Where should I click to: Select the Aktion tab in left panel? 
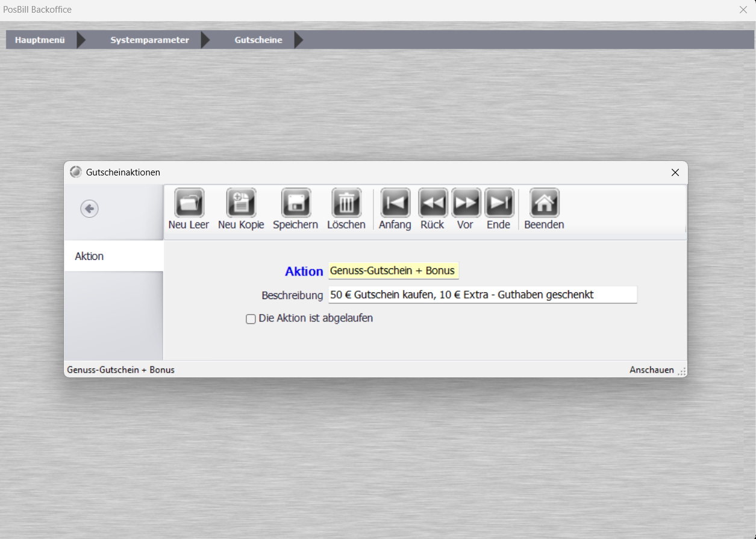pyautogui.click(x=114, y=256)
